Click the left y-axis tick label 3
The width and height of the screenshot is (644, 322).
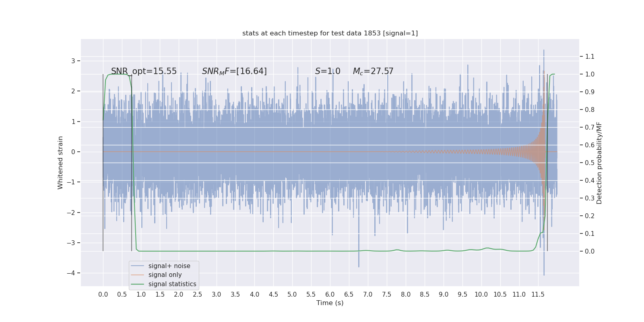[x=73, y=61]
